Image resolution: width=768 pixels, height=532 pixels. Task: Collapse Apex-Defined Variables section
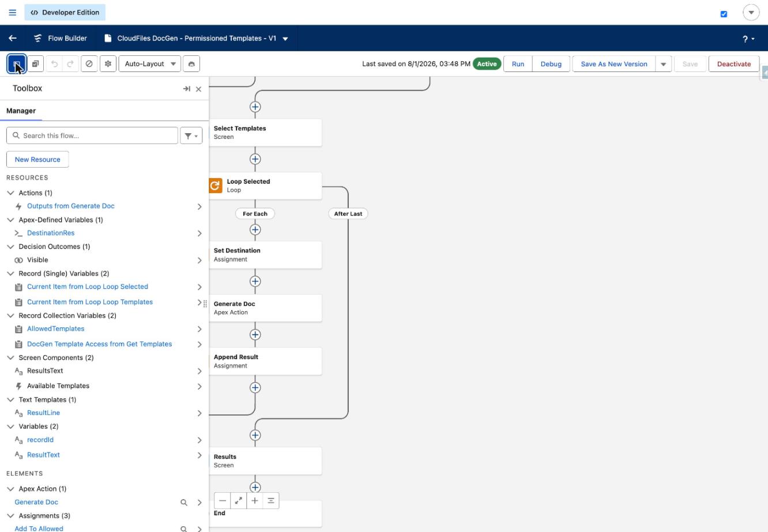[10, 220]
